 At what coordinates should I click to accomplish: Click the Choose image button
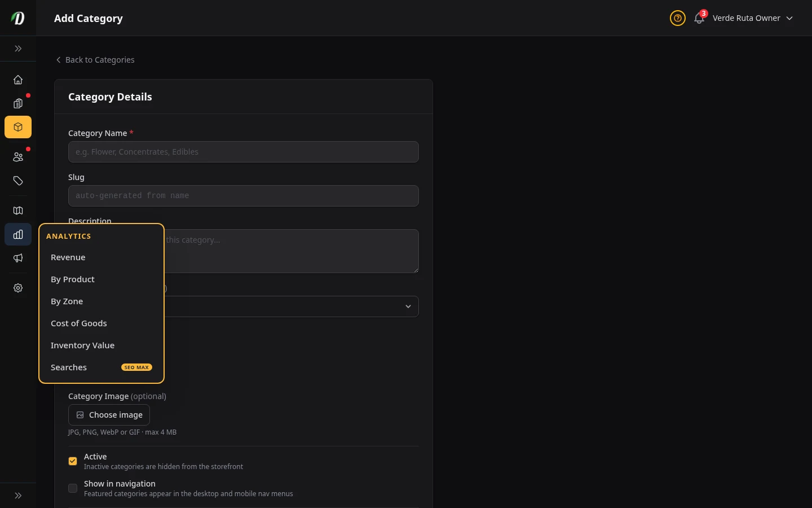tap(109, 415)
